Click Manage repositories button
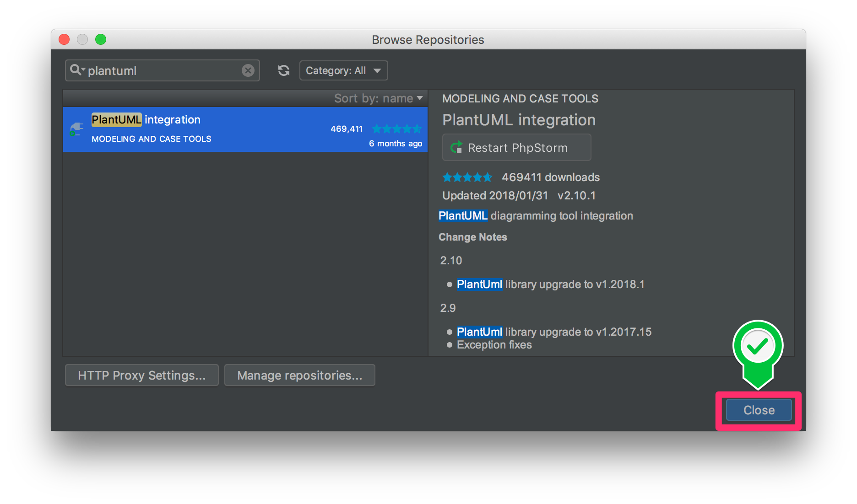Image resolution: width=857 pixels, height=504 pixels. (x=299, y=375)
